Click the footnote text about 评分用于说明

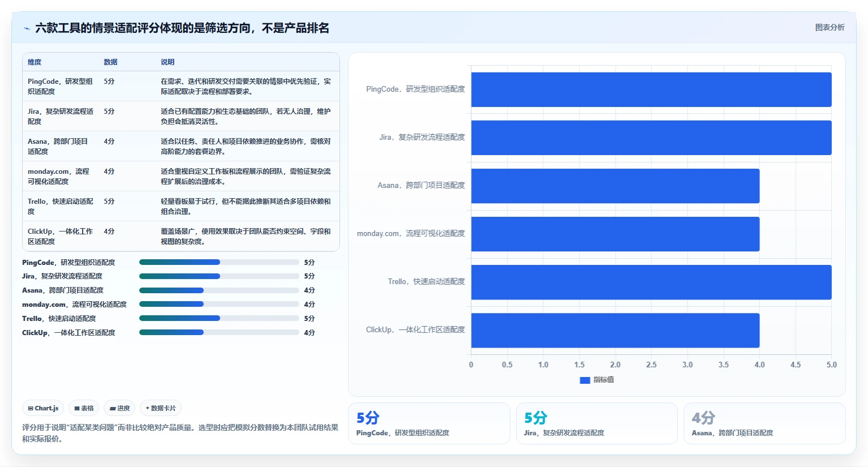point(180,433)
